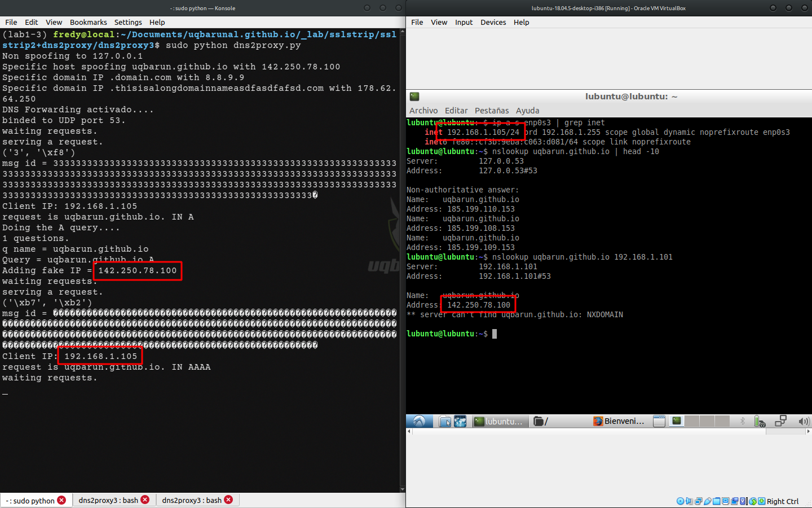This screenshot has width=812, height=508.
Task: Click the Lubuntu terminal prompt cursor line
Action: point(452,334)
